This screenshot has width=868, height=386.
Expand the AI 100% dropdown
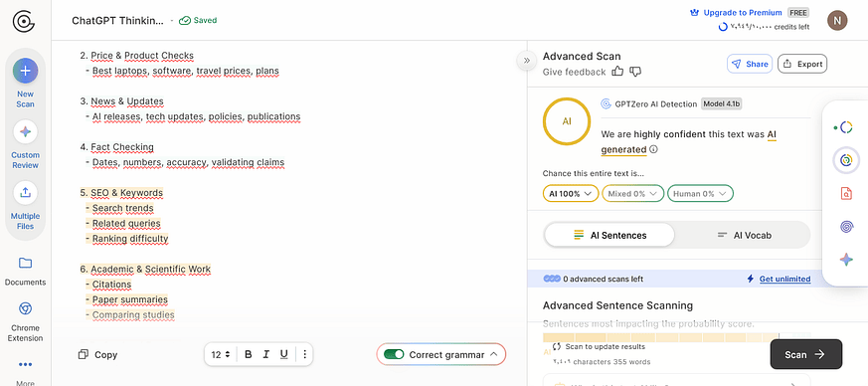click(571, 194)
